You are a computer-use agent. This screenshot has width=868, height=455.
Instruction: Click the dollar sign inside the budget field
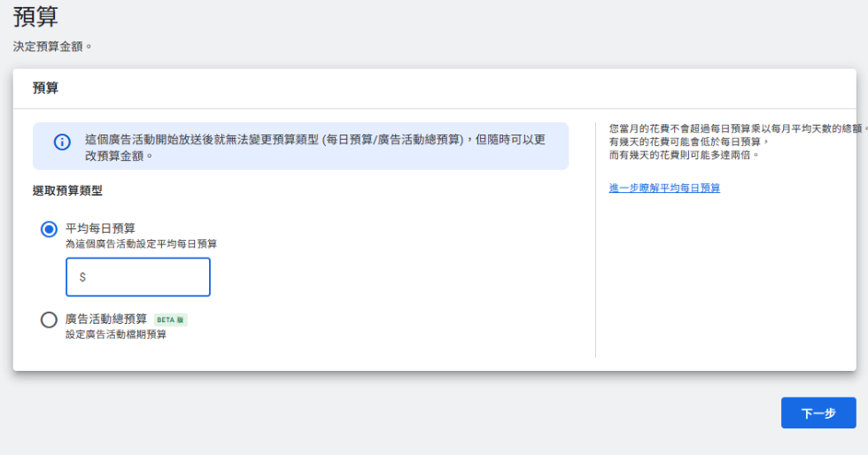(82, 277)
